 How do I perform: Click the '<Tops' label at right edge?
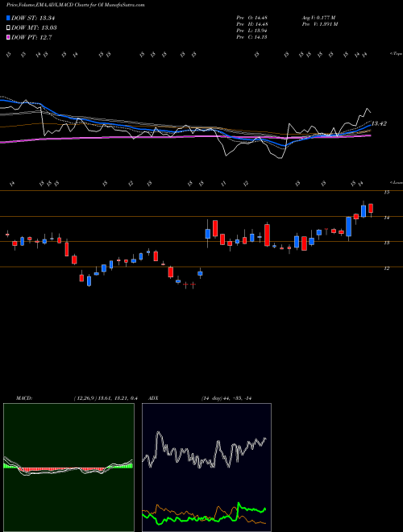(x=396, y=54)
